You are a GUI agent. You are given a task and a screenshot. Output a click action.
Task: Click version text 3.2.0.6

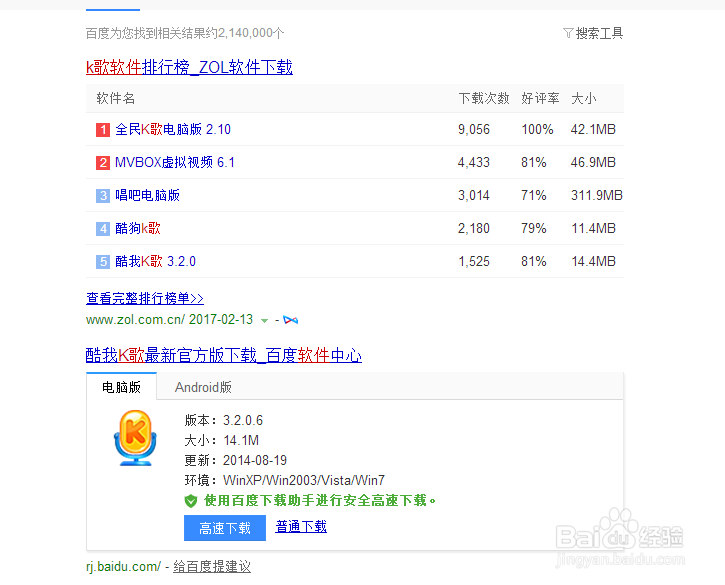243,420
